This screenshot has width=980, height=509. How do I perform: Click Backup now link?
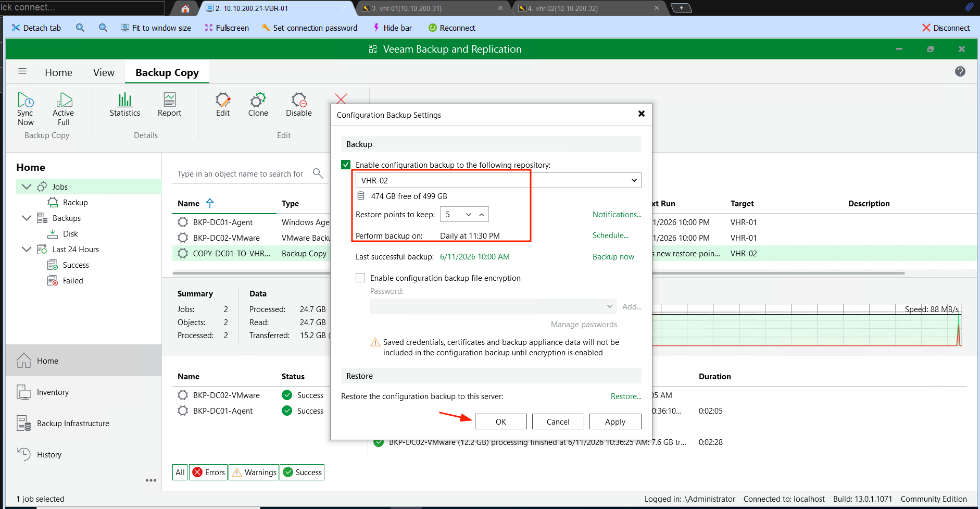(613, 256)
